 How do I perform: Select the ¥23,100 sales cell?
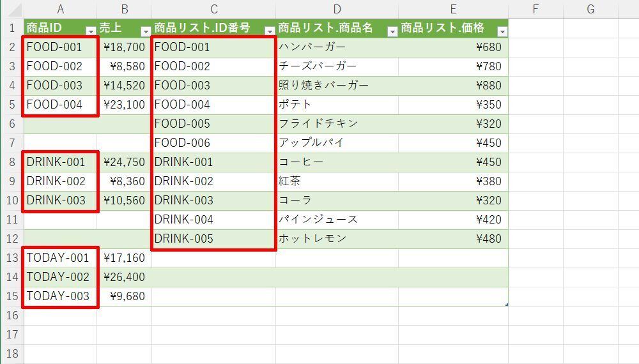pyautogui.click(x=125, y=105)
